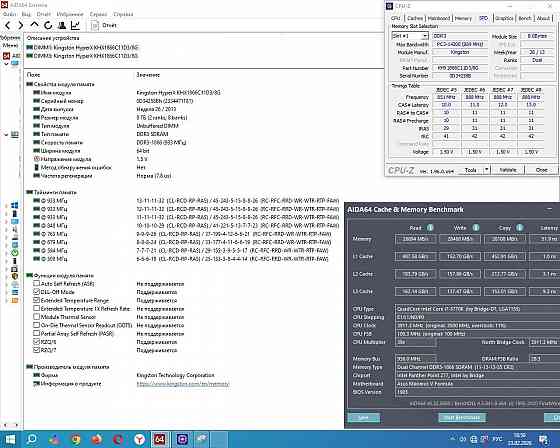Click the Close button in CPU-Z
Screen dimensions: 560x448
tap(541, 170)
